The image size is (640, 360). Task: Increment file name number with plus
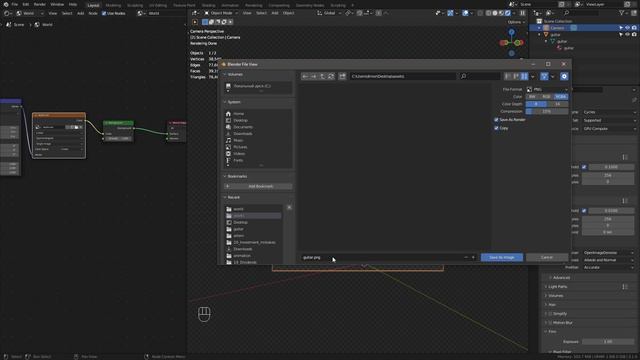tap(473, 258)
